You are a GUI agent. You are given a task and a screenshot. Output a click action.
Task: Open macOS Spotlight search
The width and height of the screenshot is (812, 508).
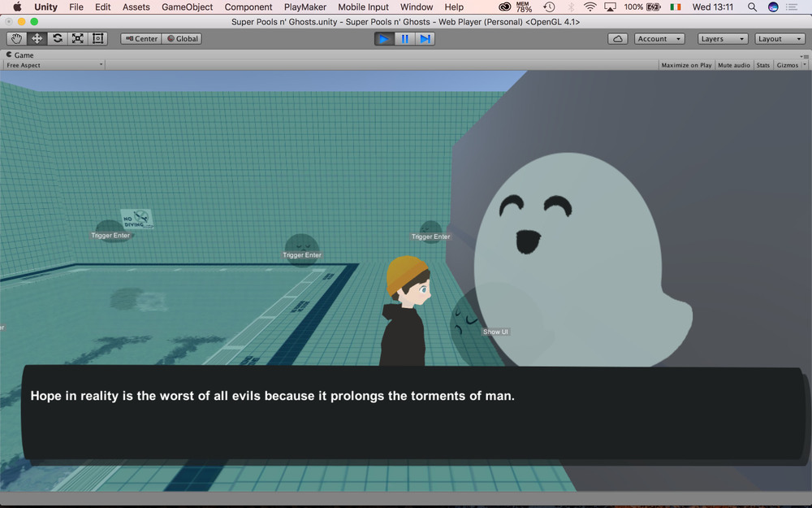click(752, 7)
